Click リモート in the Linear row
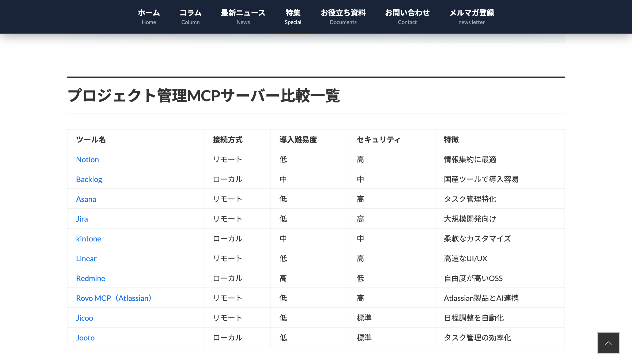This screenshot has width=632, height=364. click(x=227, y=259)
